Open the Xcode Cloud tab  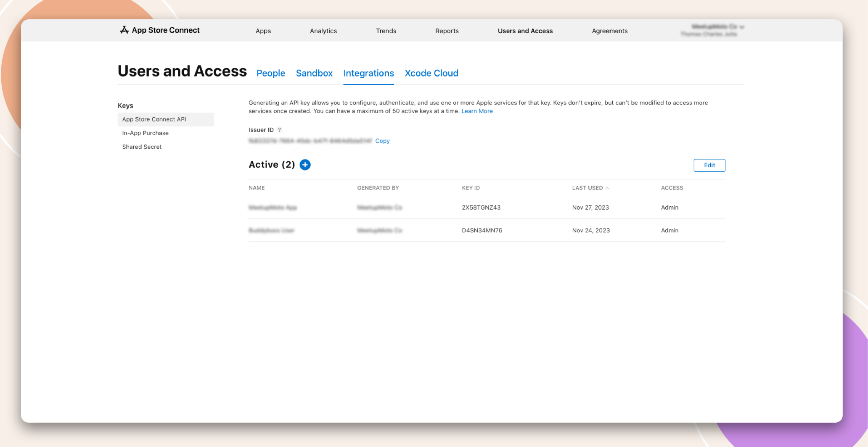(x=431, y=73)
